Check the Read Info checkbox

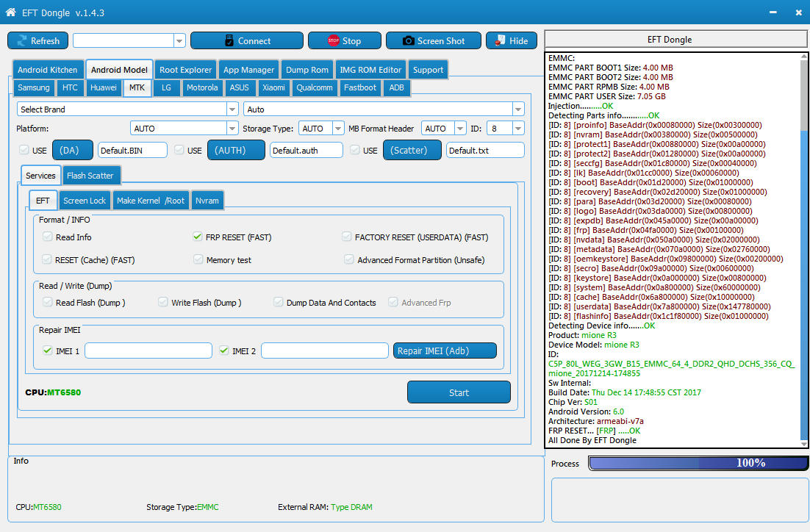(x=48, y=237)
